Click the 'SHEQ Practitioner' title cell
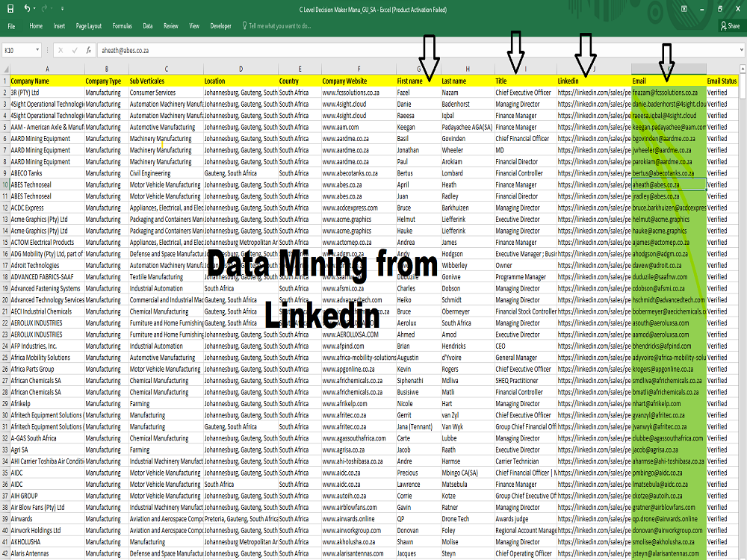The height and width of the screenshot is (560, 747). (x=525, y=381)
